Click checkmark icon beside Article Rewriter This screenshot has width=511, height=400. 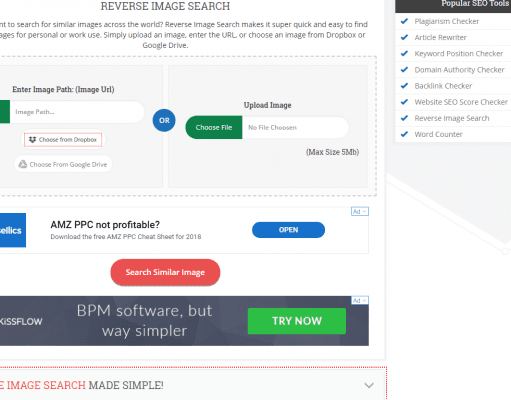pos(404,37)
